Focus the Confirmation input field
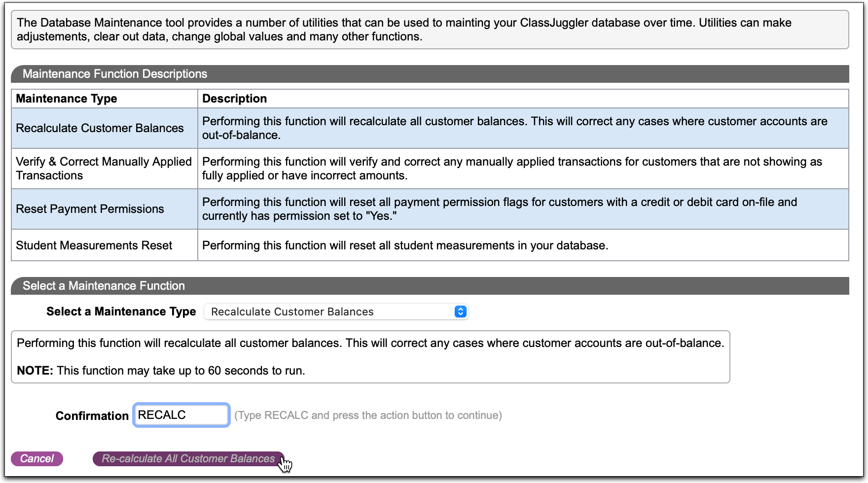The height and width of the screenshot is (483, 868). tap(181, 415)
